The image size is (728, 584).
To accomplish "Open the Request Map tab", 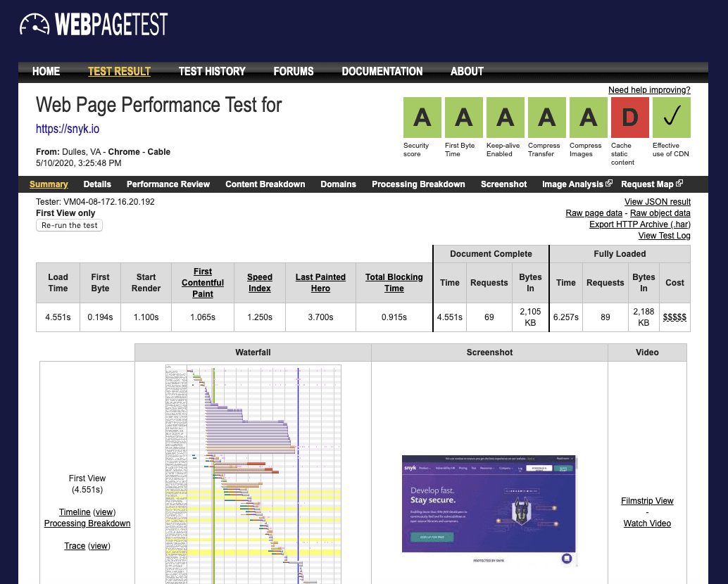I will point(647,184).
